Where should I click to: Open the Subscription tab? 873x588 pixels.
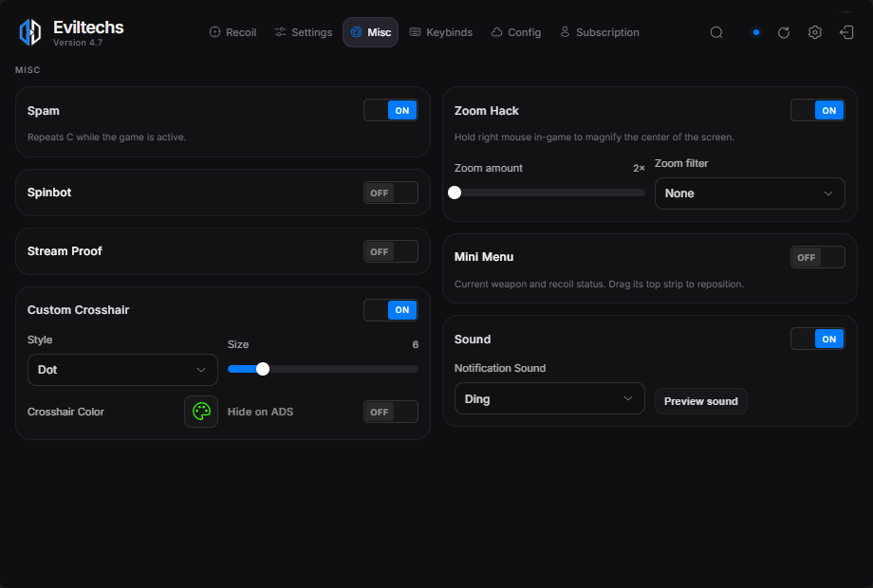[x=600, y=32]
